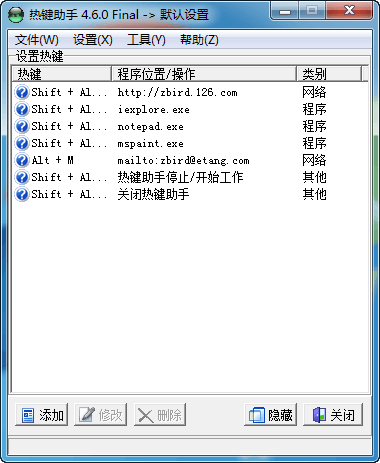Click the Shift + Al... hotkey of mspaint.exe row
This screenshot has width=380, height=463.
[69, 143]
